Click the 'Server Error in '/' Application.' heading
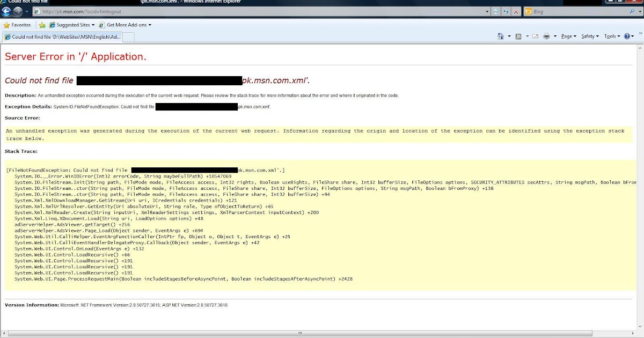The width and height of the screenshot is (644, 338). tap(76, 56)
